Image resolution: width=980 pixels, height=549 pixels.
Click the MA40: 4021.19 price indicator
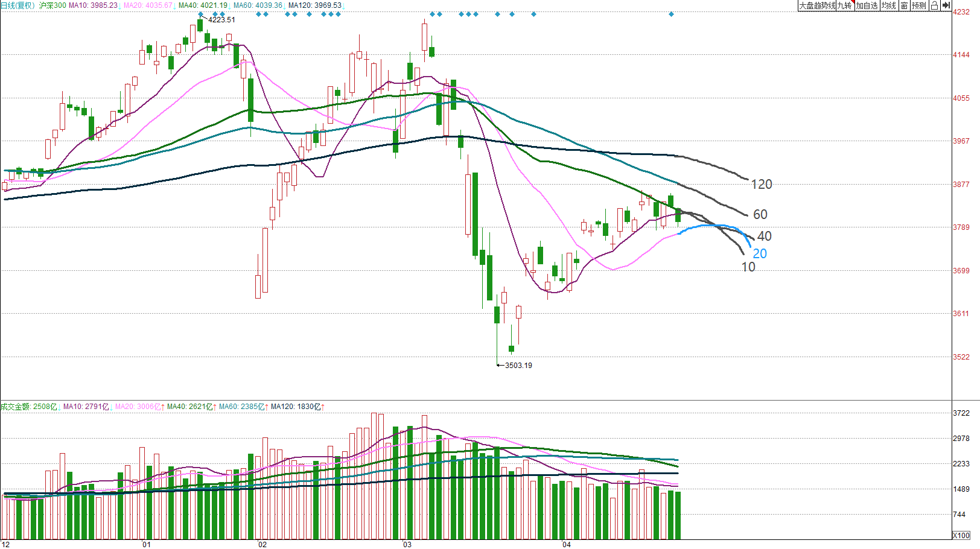(x=203, y=5)
